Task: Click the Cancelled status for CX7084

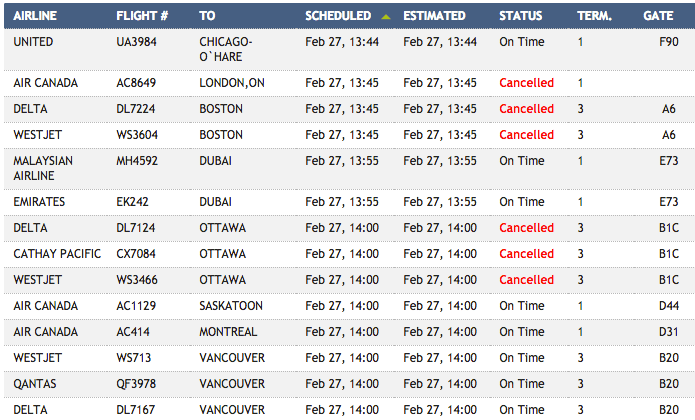Action: [526, 254]
